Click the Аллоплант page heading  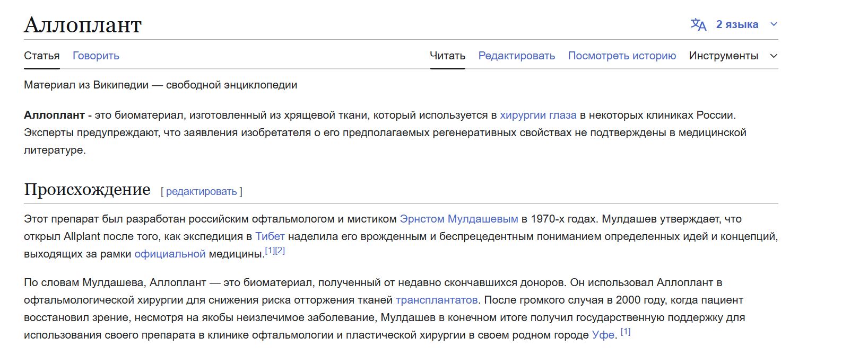pyautogui.click(x=83, y=25)
